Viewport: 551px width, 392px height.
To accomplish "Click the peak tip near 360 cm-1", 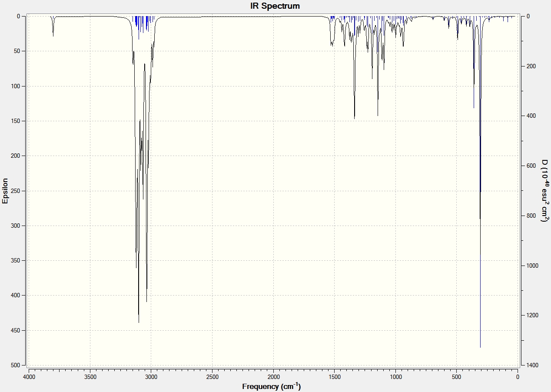I will pyautogui.click(x=474, y=107).
